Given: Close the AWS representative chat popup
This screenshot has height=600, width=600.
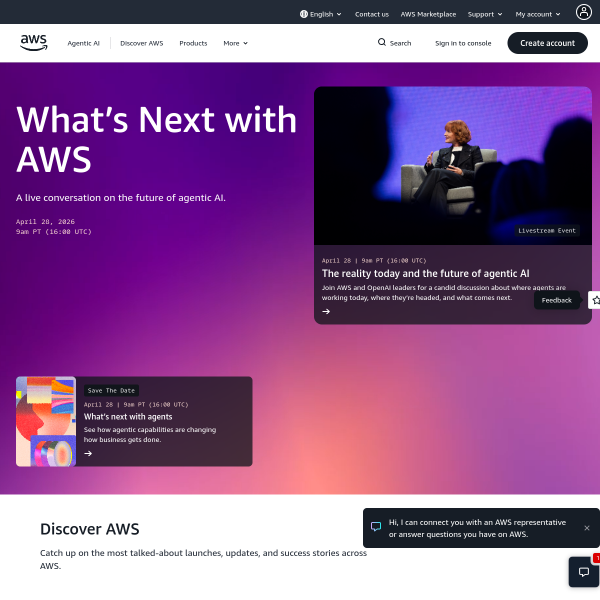Looking at the screenshot, I should point(587,528).
